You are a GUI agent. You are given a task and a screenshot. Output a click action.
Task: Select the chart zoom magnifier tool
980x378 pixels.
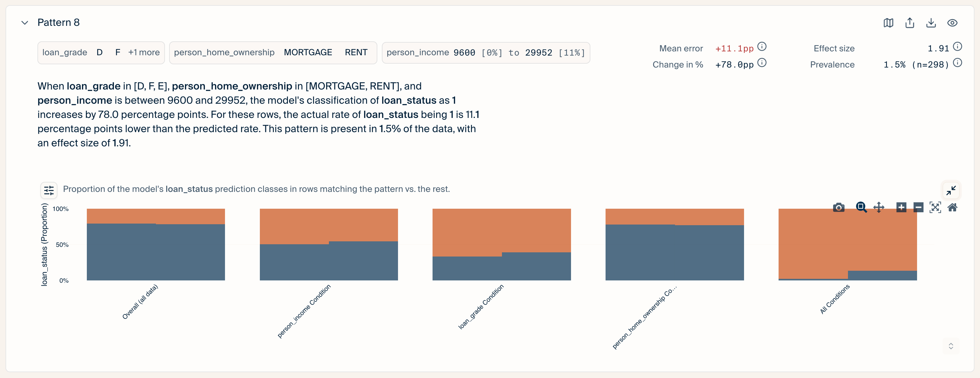(861, 207)
